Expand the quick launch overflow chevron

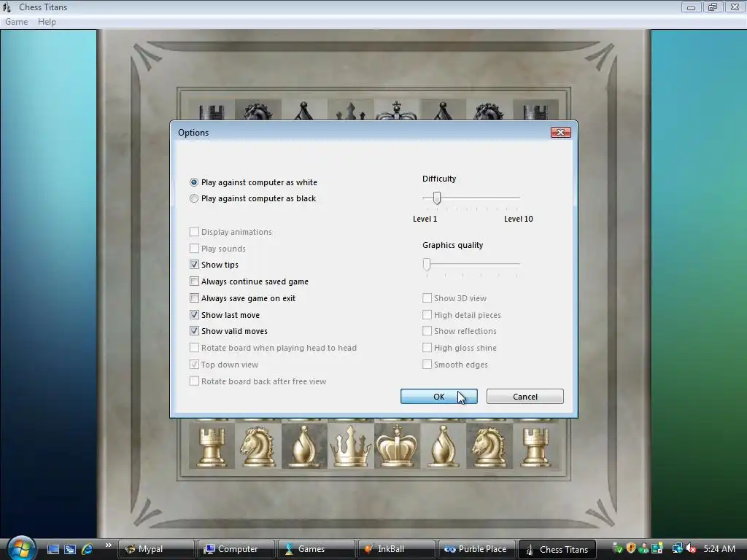pos(109,545)
